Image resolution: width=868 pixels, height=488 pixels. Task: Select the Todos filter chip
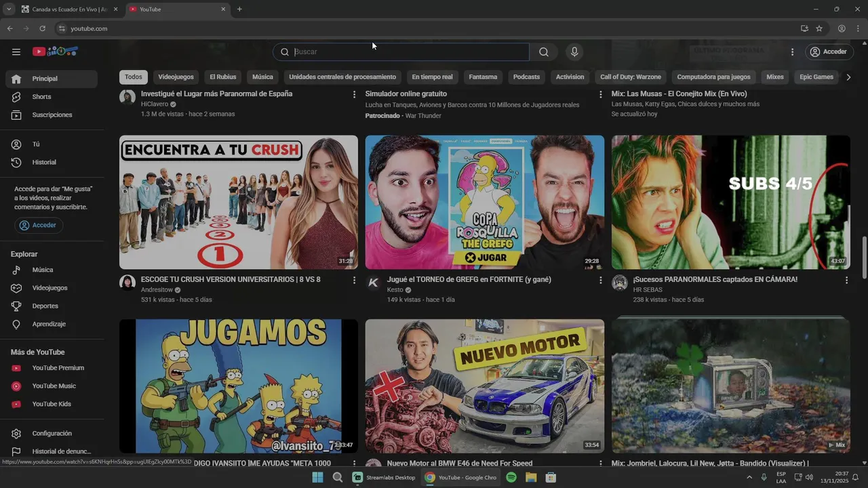134,77
